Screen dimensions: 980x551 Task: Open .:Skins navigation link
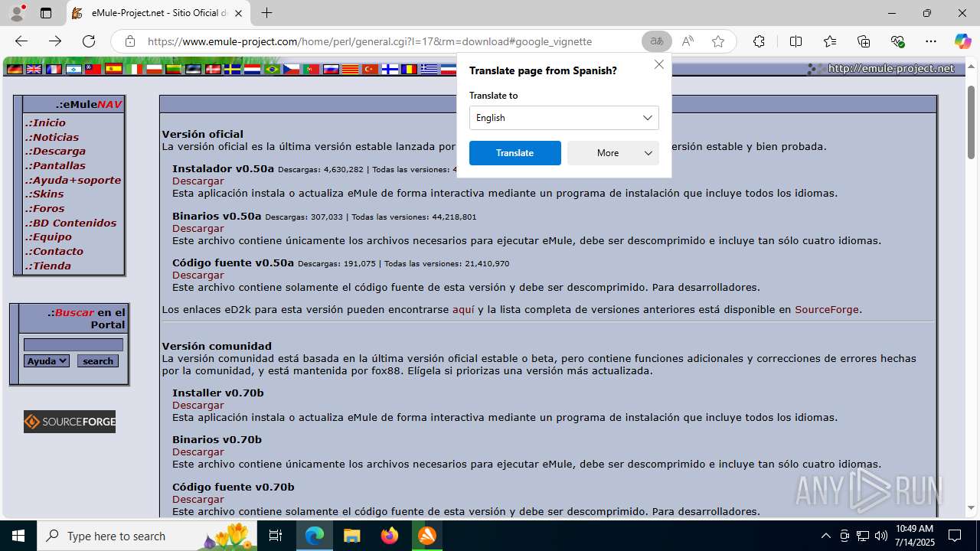44,194
